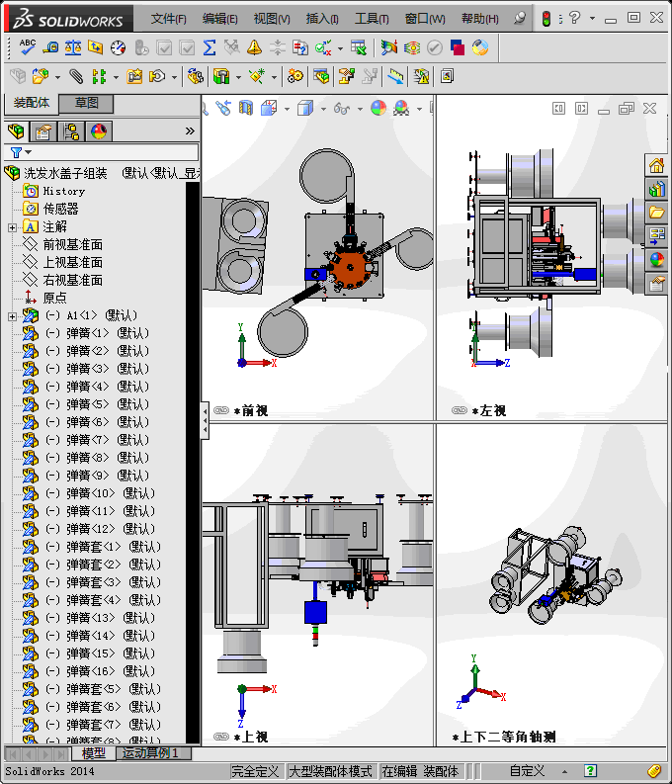
Task: Run the ABC spell checker tool
Action: [x=27, y=47]
